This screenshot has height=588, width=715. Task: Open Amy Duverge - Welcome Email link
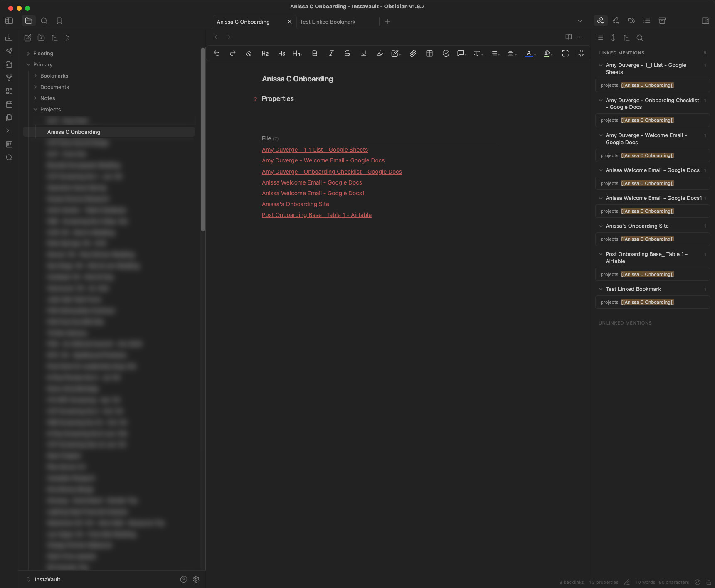point(323,160)
